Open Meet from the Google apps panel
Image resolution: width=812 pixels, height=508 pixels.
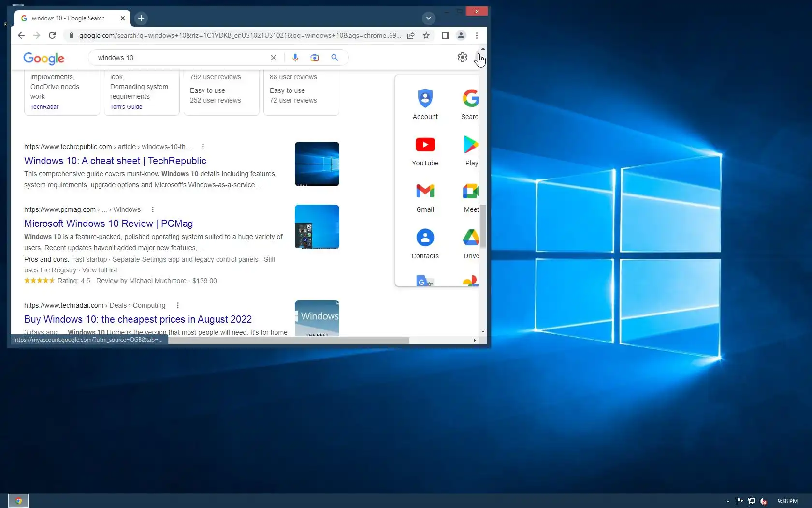(x=471, y=197)
